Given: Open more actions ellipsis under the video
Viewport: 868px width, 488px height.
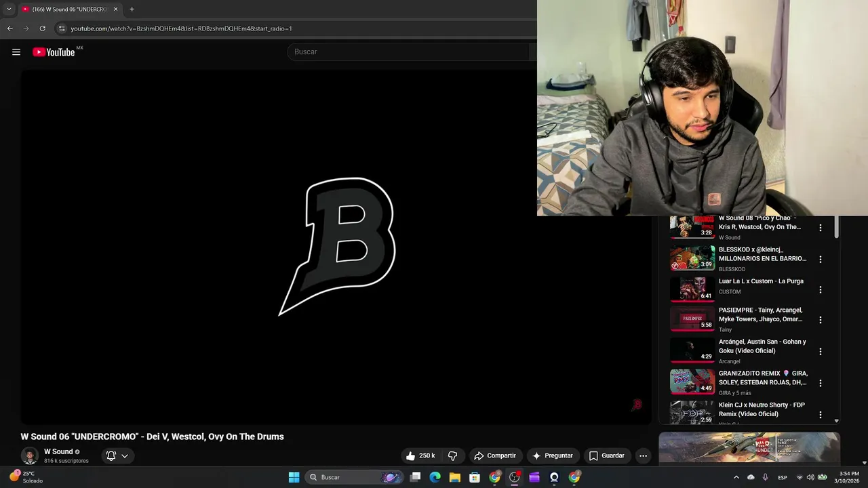Looking at the screenshot, I should [x=643, y=455].
